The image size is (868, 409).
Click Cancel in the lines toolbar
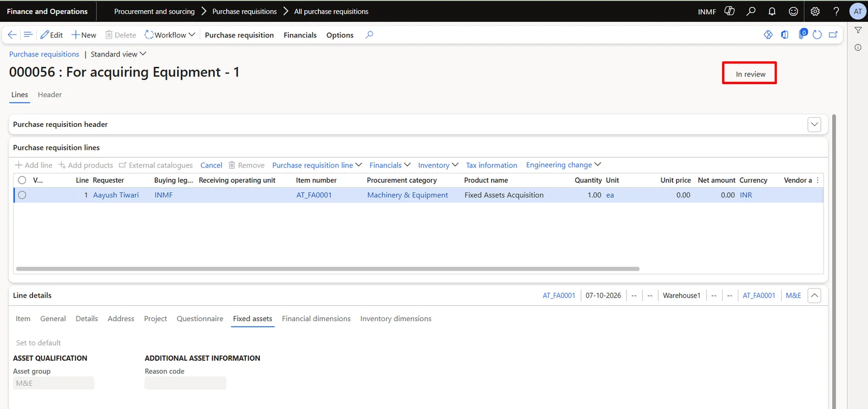click(x=211, y=165)
